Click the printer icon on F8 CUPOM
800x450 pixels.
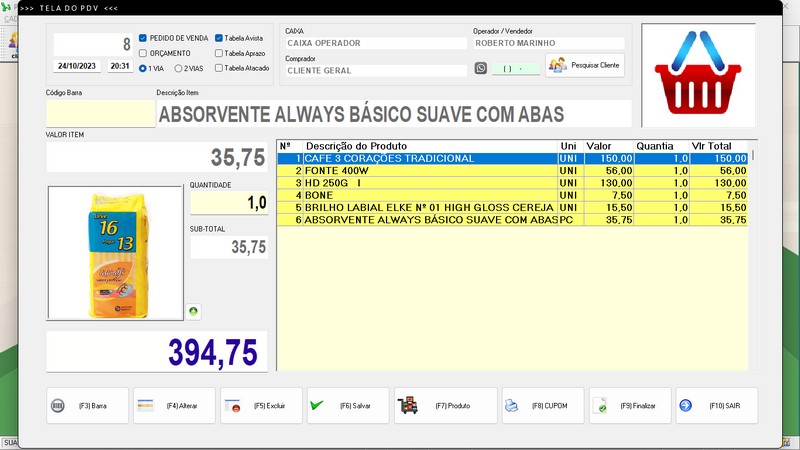[x=511, y=406]
